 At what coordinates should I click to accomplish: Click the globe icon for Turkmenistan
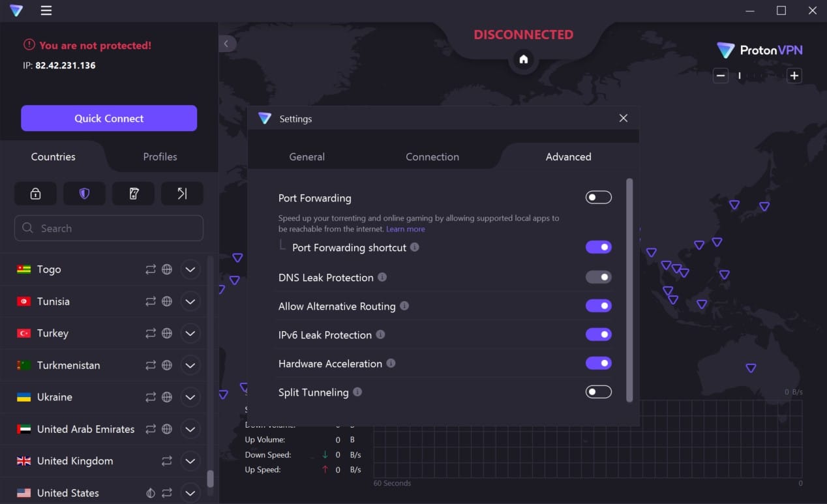pyautogui.click(x=167, y=365)
